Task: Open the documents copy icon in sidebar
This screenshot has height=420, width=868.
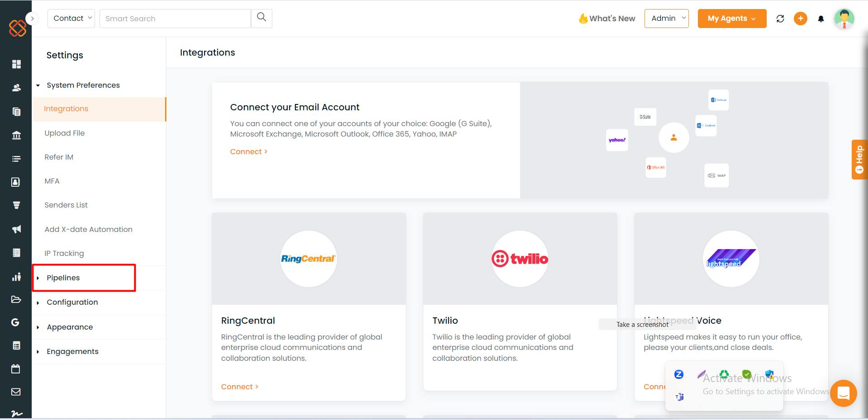Action: coord(16,112)
